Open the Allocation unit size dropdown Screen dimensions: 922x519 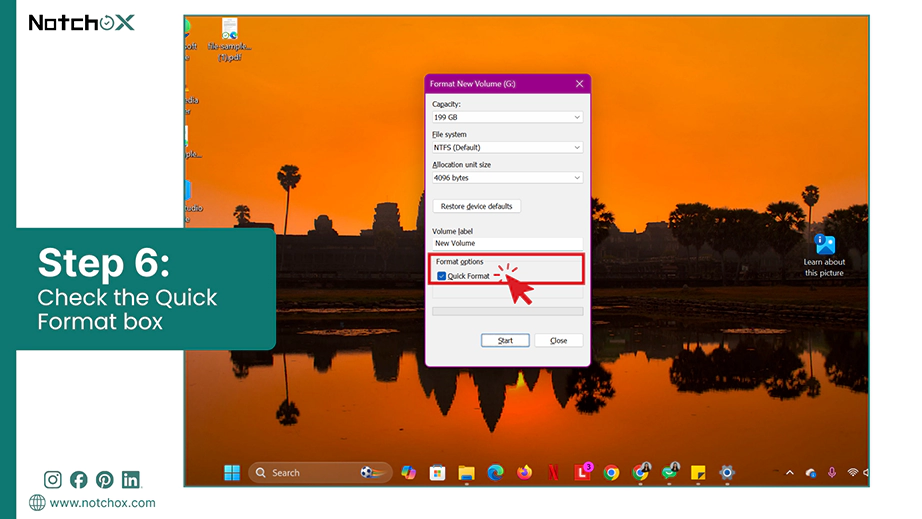click(x=507, y=178)
